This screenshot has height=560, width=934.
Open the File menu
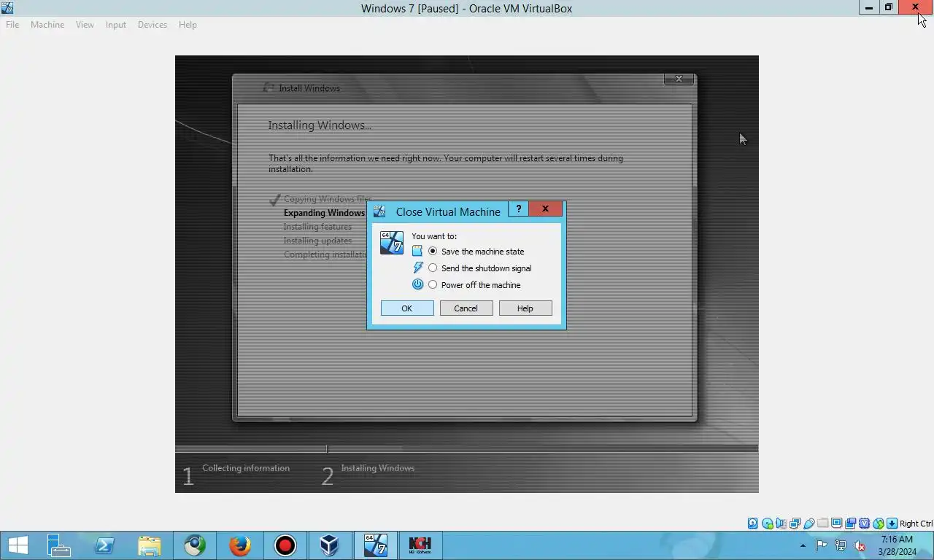tap(12, 24)
